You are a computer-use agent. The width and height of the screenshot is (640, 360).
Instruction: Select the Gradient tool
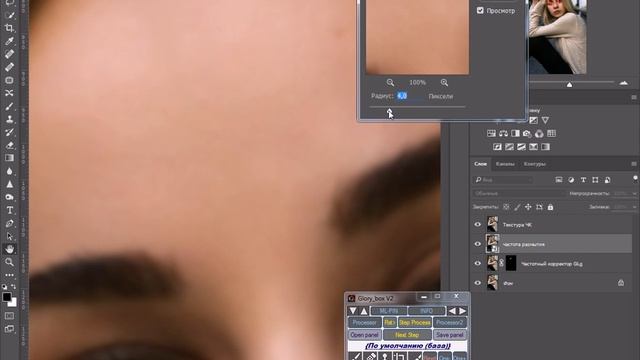pyautogui.click(x=9, y=158)
